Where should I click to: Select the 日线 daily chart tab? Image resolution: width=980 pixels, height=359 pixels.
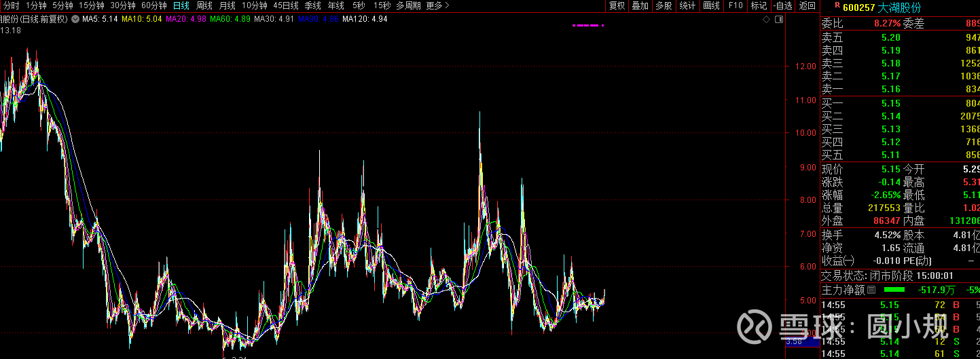pos(181,5)
